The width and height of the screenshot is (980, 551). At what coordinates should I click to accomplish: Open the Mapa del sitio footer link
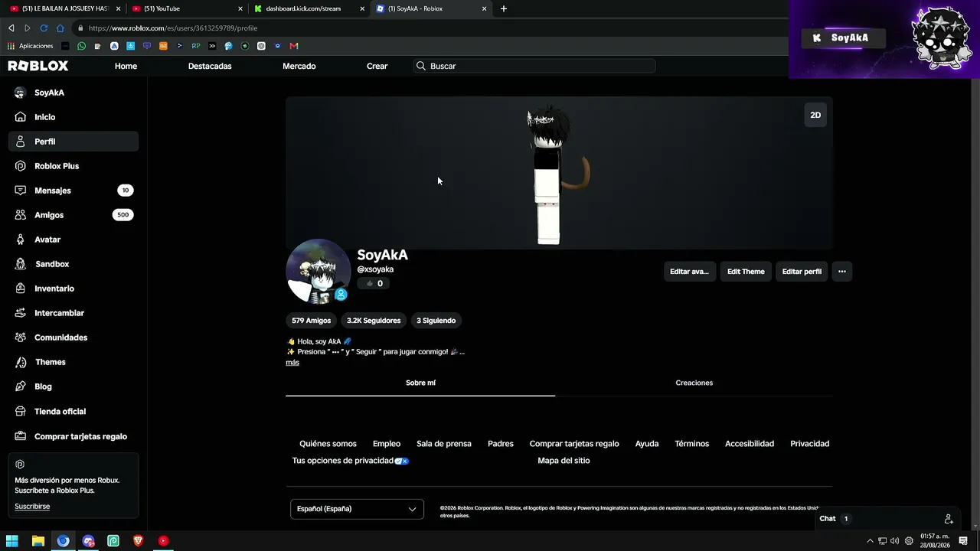pos(563,461)
